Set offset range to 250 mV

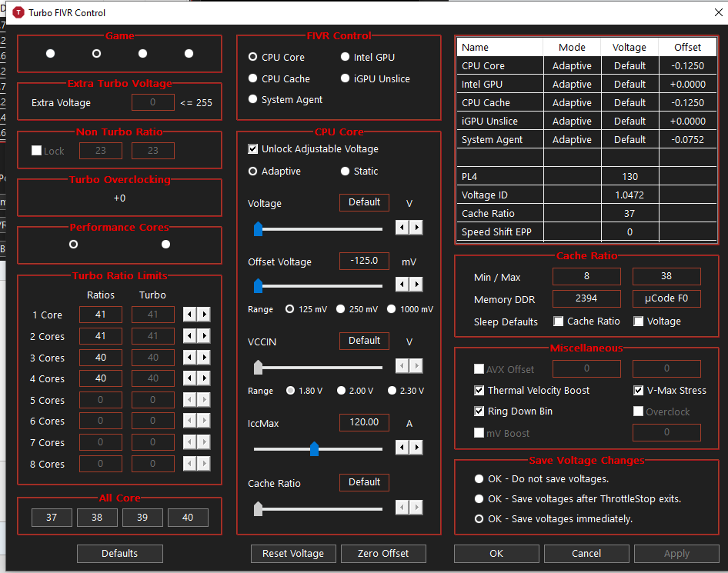357,309
